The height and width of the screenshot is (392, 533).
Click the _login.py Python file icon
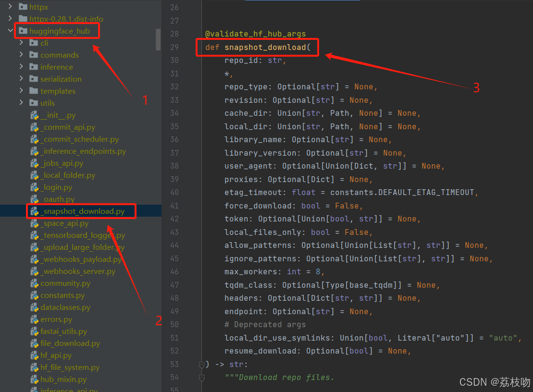point(34,187)
